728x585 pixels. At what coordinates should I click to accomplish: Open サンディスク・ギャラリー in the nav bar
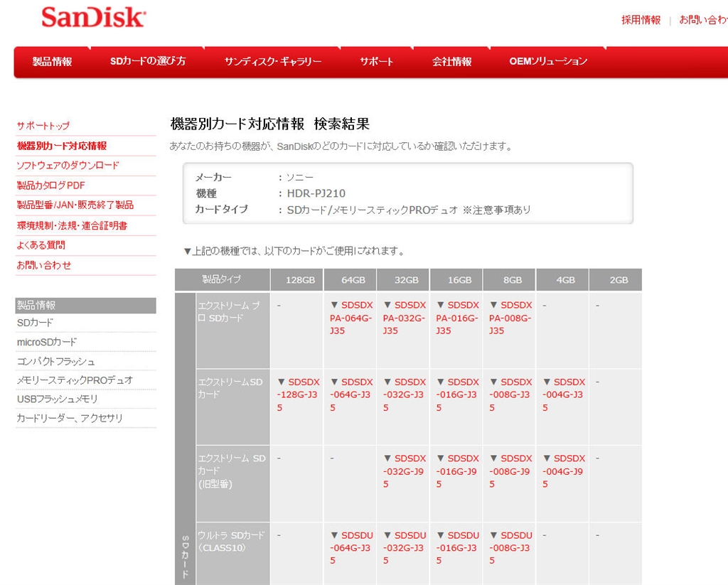click(x=273, y=61)
